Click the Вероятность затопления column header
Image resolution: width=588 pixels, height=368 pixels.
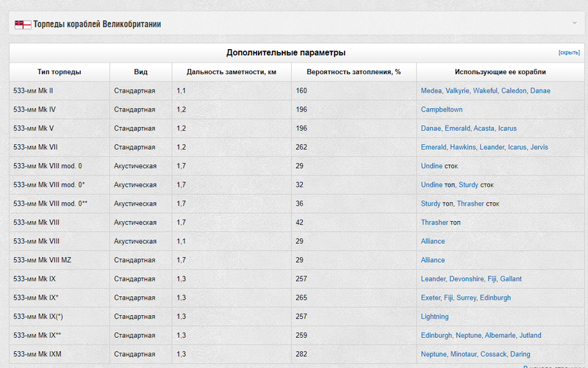tap(354, 72)
